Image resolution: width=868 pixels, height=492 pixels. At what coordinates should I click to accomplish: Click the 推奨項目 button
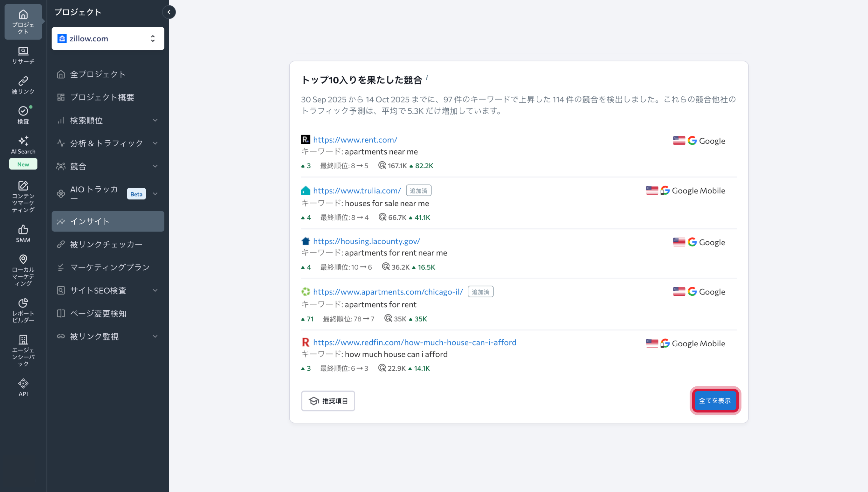click(x=328, y=401)
